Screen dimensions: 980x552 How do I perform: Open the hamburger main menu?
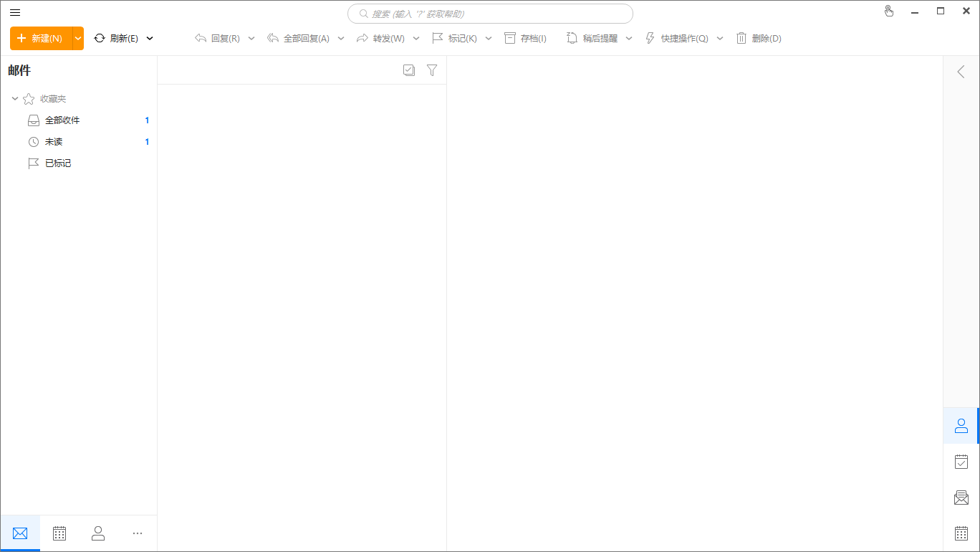(x=15, y=12)
